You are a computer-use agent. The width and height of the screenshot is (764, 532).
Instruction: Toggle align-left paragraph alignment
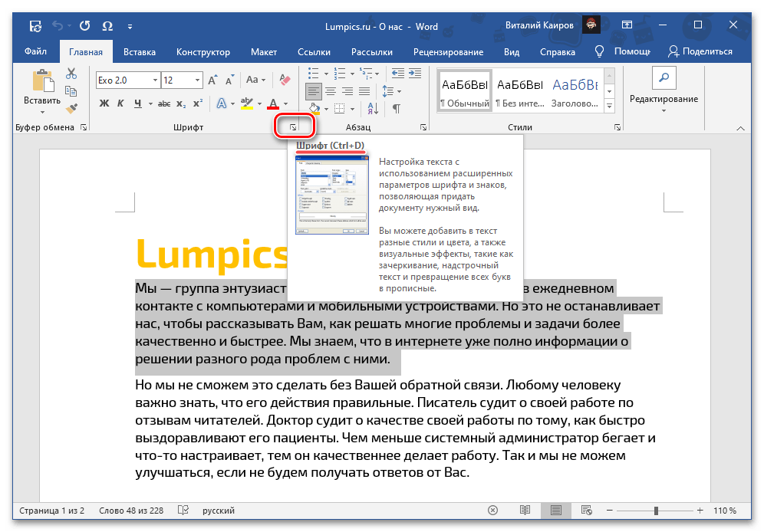pyautogui.click(x=314, y=91)
